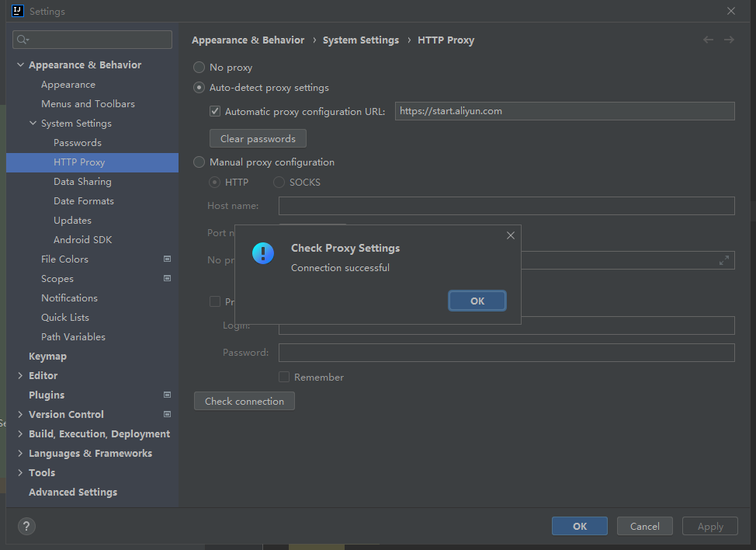This screenshot has width=756, height=550.
Task: Click inside the settings search field
Action: pos(92,39)
